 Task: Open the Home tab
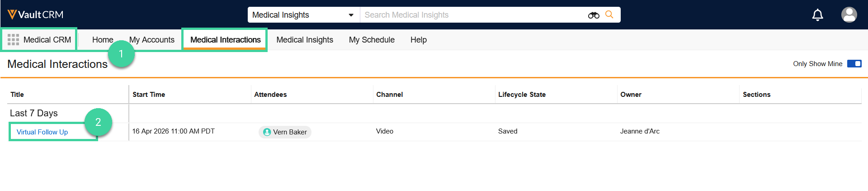(103, 40)
